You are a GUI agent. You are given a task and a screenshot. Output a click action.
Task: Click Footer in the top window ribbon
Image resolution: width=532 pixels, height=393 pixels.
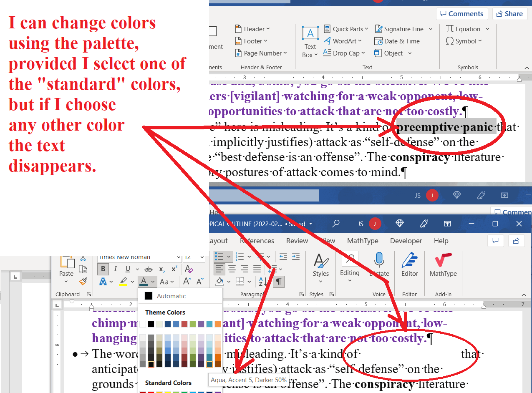[251, 41]
